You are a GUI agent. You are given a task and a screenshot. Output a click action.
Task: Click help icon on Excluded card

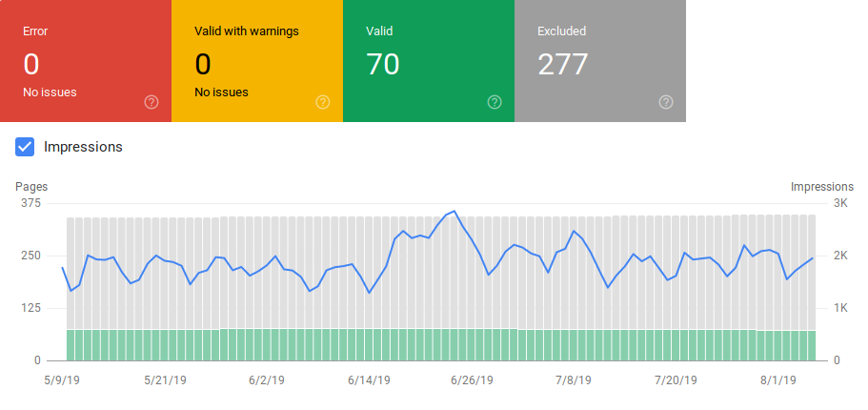tap(666, 102)
